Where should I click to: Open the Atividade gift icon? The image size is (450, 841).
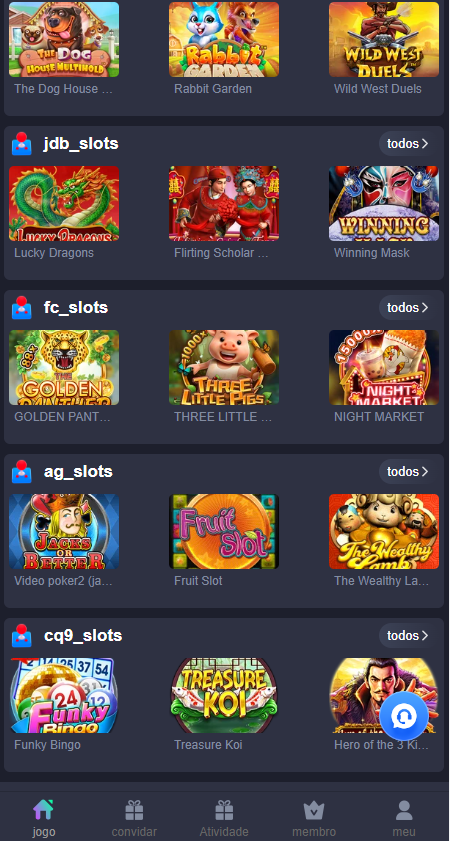(224, 810)
